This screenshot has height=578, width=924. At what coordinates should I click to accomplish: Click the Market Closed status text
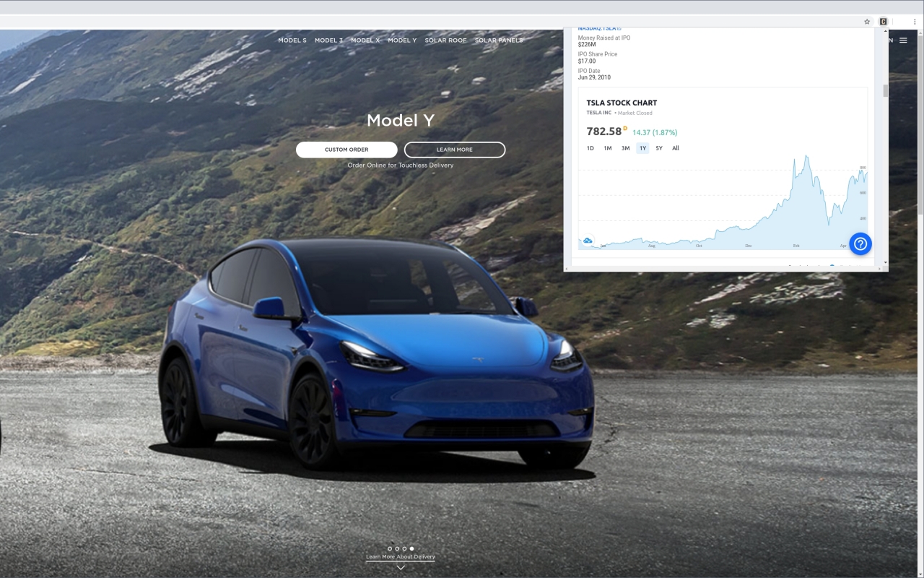pos(635,113)
